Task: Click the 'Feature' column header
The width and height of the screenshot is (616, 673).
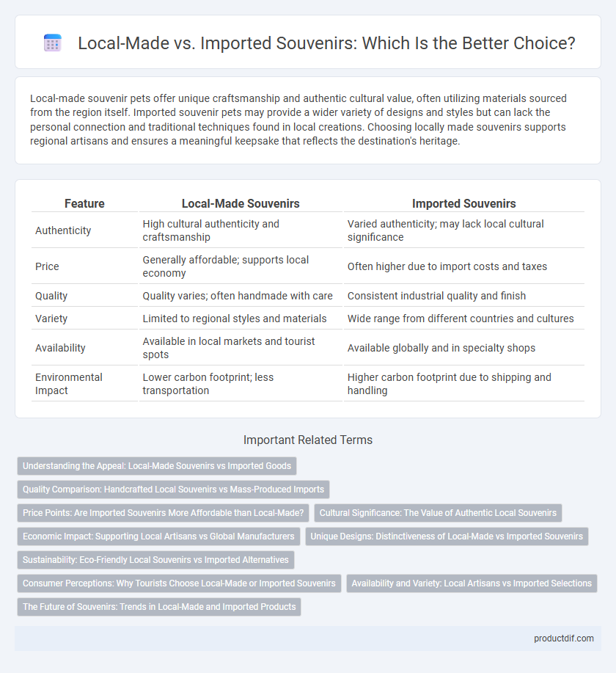Action: pyautogui.click(x=84, y=203)
